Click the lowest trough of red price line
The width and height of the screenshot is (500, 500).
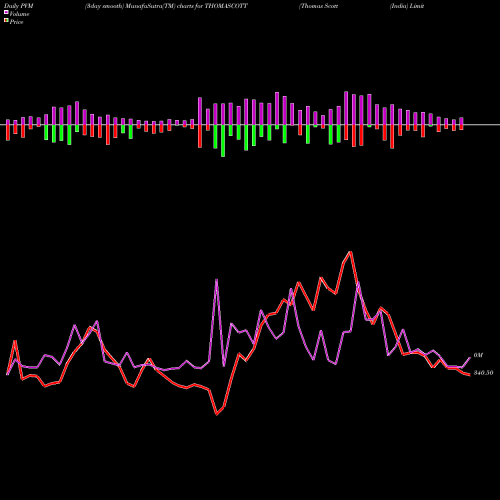(217, 414)
